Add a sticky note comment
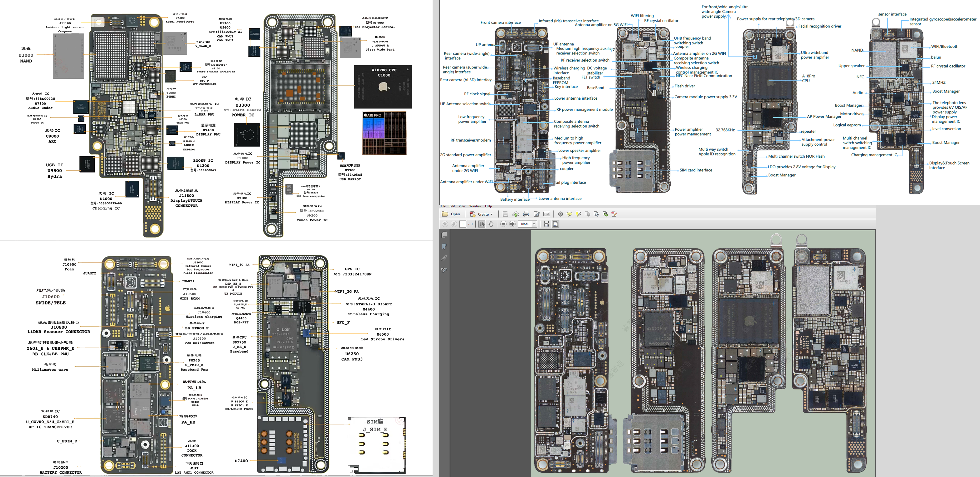980x477 pixels. [569, 214]
